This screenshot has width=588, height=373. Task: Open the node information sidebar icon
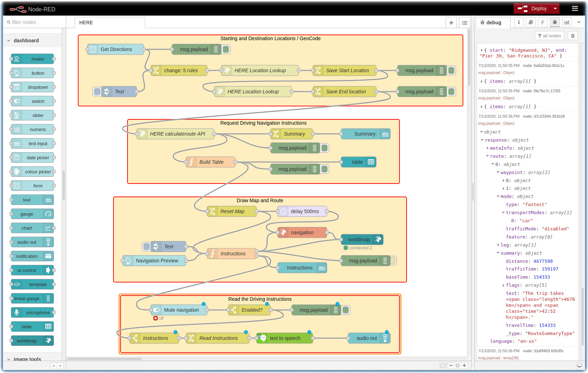point(519,22)
